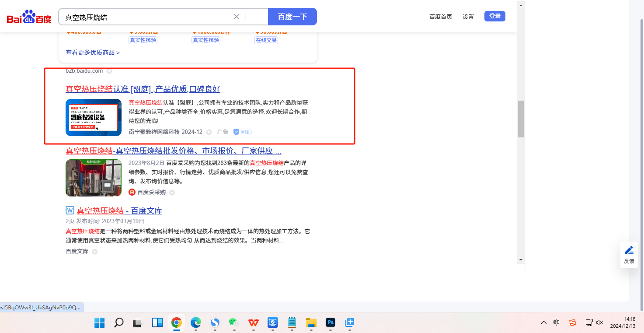Open the 查看更多优质商品 link

coord(92,53)
